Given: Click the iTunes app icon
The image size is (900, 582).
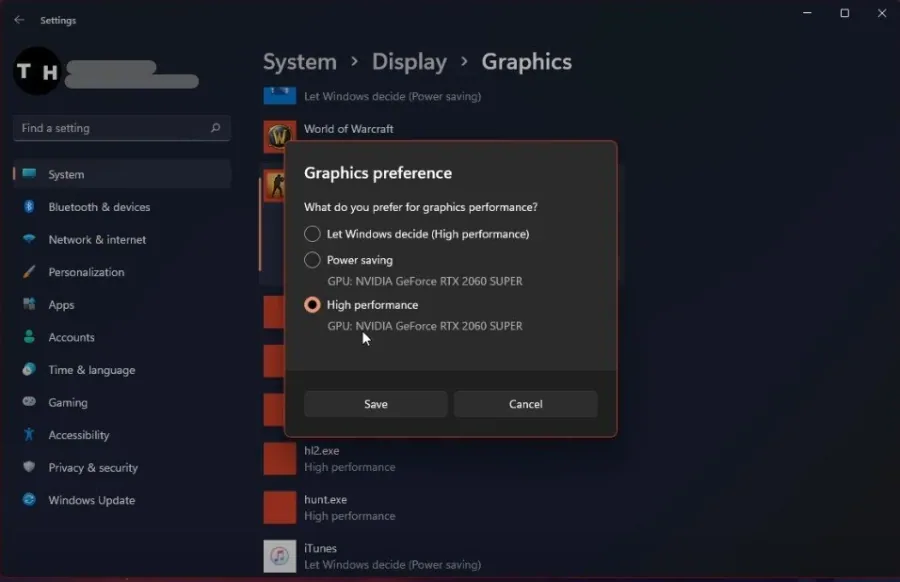Looking at the screenshot, I should coord(280,556).
